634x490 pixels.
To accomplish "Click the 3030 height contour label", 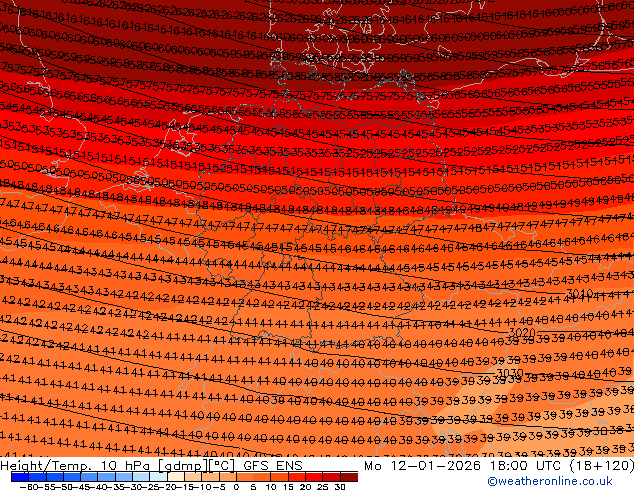I will point(510,373).
